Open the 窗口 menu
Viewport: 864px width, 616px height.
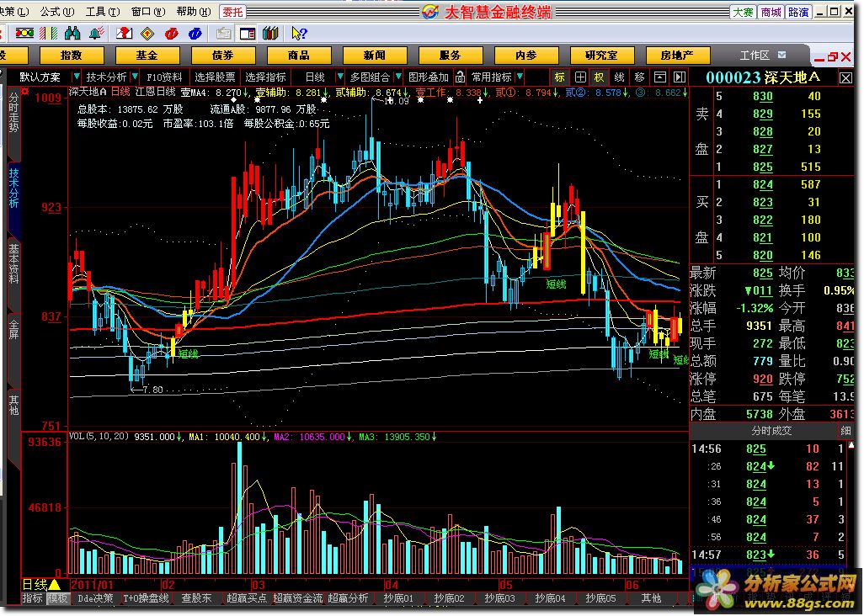148,12
